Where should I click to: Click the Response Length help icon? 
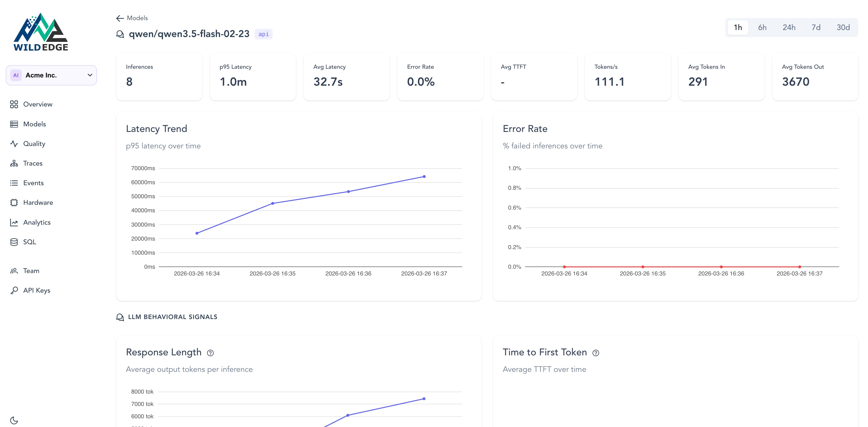click(x=210, y=353)
